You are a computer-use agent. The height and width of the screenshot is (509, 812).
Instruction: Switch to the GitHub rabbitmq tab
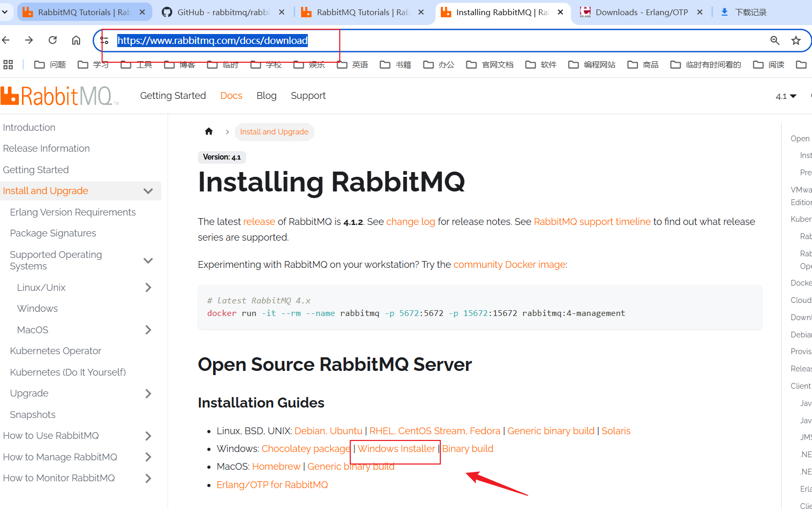coord(223,12)
